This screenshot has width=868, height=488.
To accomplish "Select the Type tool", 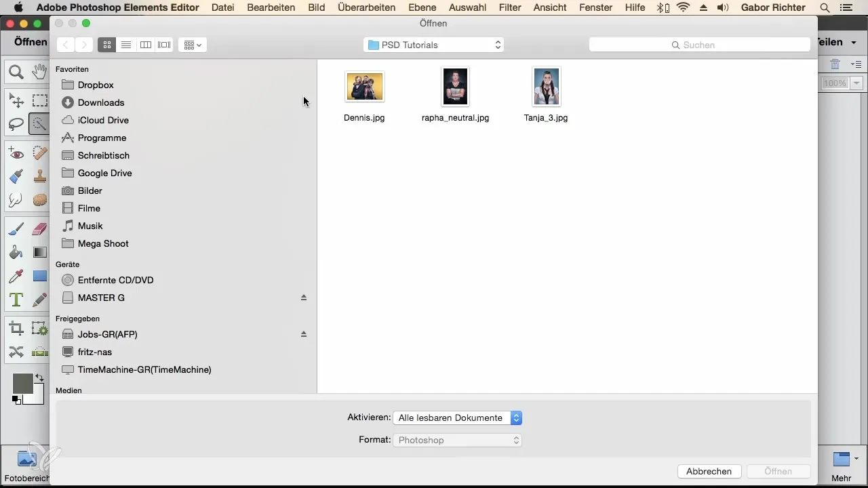I will 16,299.
